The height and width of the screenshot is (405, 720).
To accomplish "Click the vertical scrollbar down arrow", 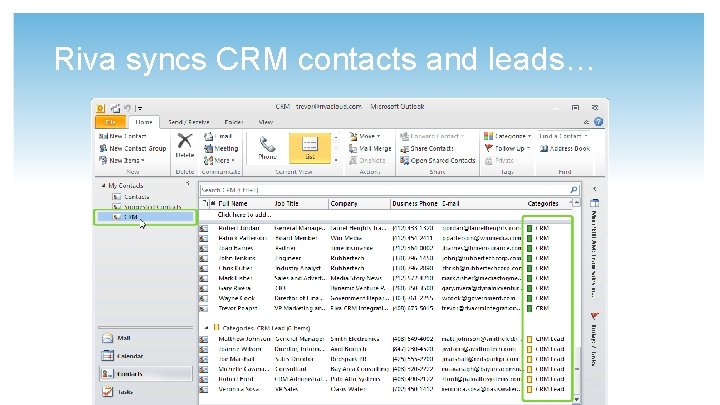I will pyautogui.click(x=577, y=399).
